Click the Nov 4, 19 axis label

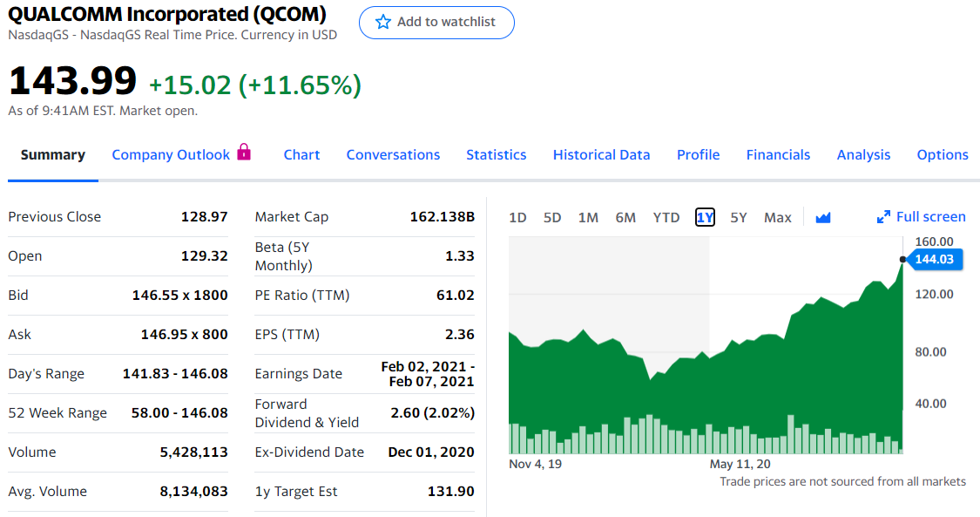pyautogui.click(x=535, y=464)
